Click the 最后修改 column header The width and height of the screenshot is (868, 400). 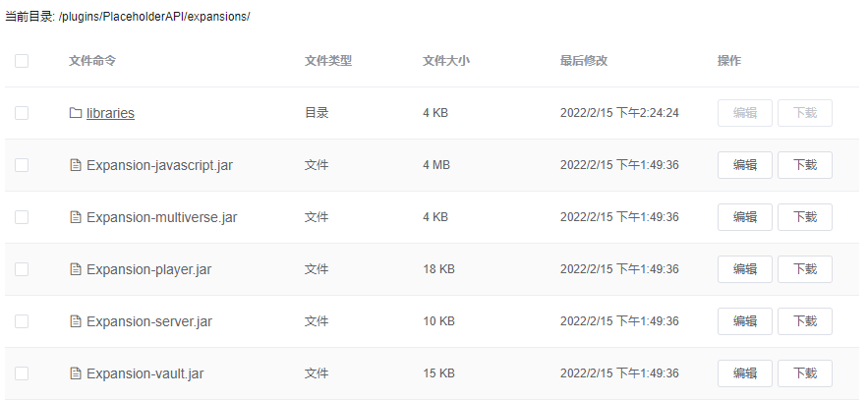(x=583, y=61)
